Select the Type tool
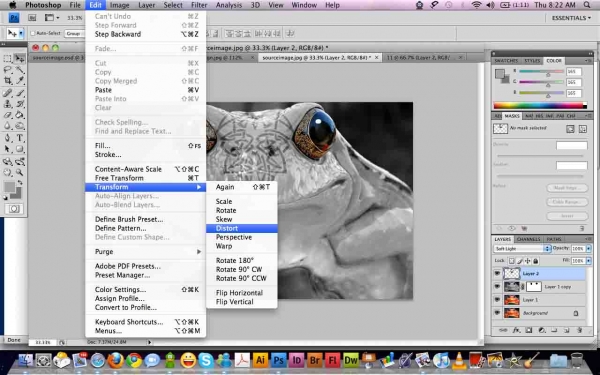This screenshot has height=375, width=600. pos(20,138)
